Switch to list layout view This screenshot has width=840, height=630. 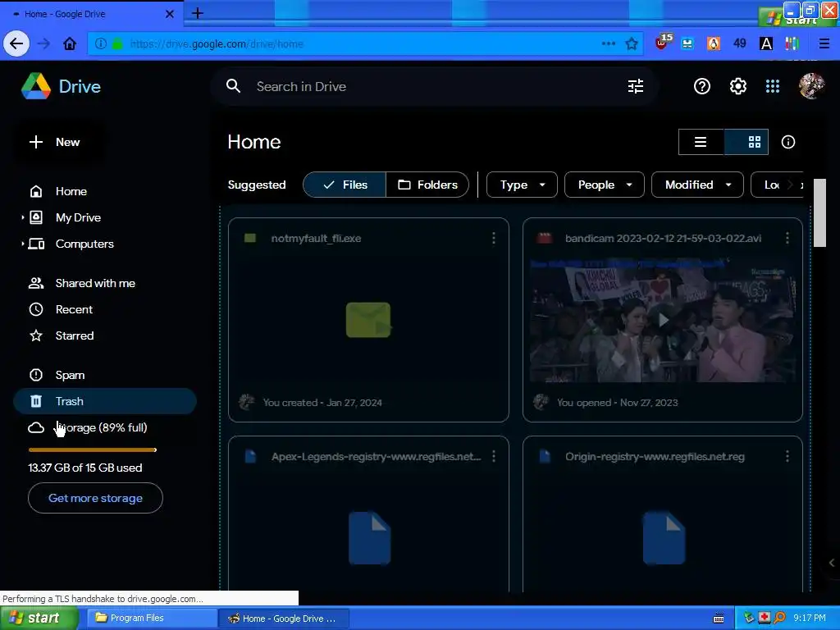coord(701,142)
